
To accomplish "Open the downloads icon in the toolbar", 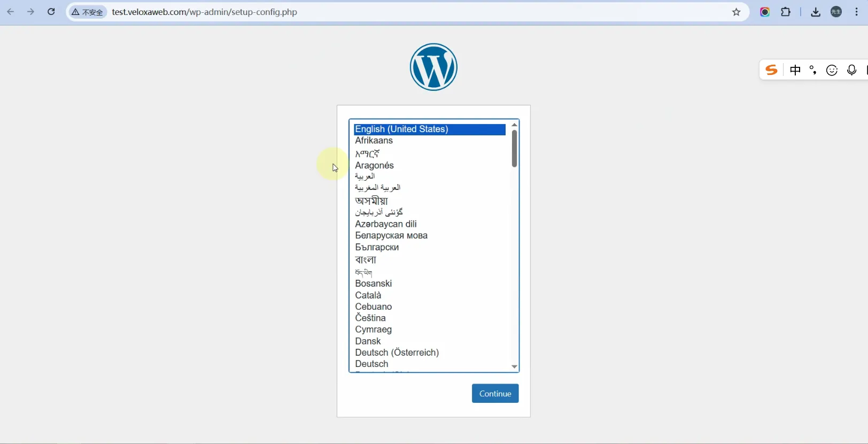I will point(815,12).
